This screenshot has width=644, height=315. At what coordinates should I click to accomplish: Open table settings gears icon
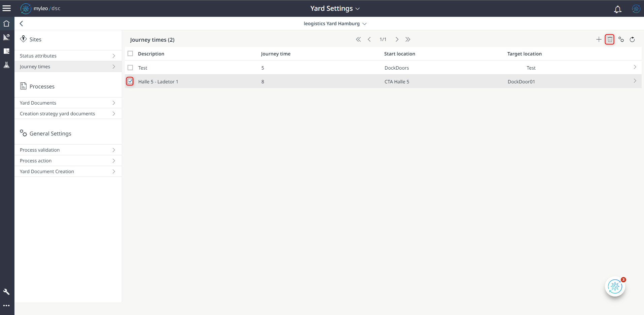(621, 39)
